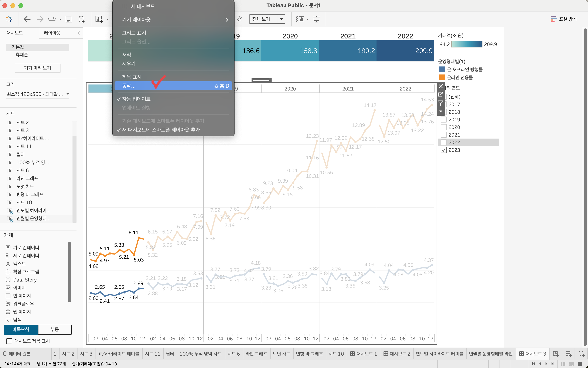588x368 pixels.
Task: Click the back undo arrow
Action: [27, 19]
